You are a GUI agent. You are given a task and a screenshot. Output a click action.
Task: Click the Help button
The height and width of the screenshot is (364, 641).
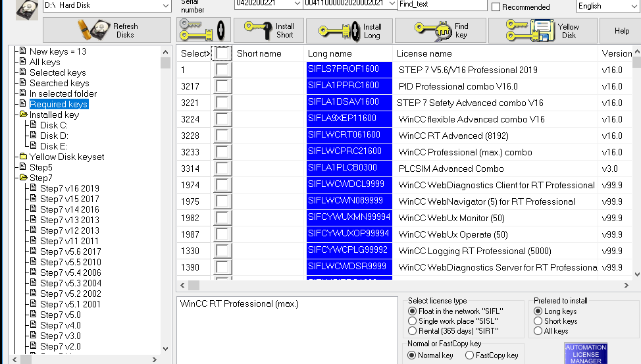click(x=621, y=31)
